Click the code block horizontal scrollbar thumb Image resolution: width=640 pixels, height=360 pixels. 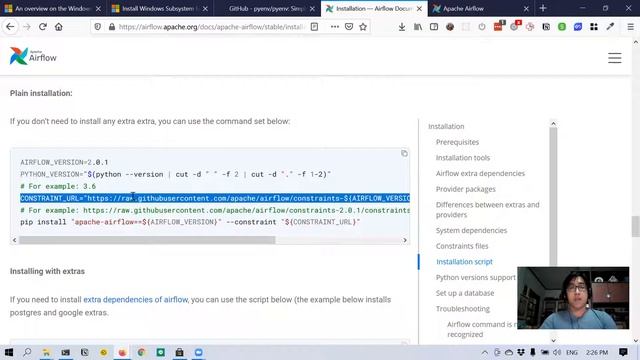(147, 240)
